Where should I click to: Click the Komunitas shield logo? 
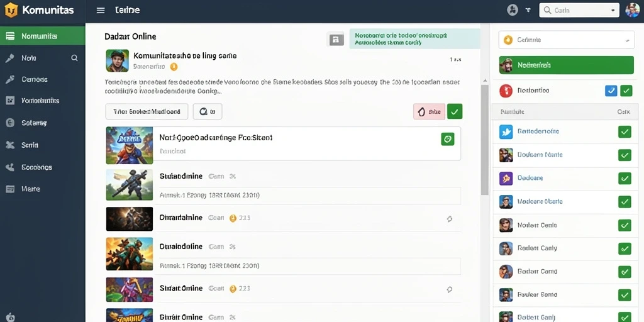click(x=11, y=10)
